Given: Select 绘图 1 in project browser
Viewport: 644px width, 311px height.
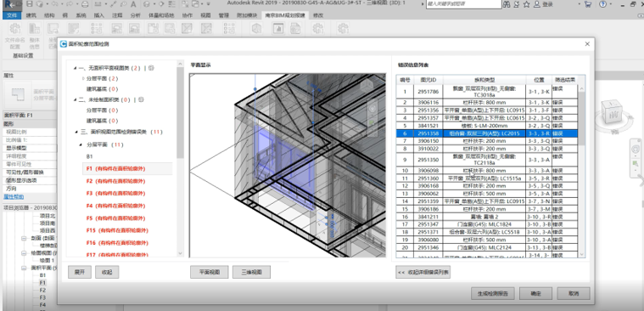Looking at the screenshot, I should click(47, 260).
